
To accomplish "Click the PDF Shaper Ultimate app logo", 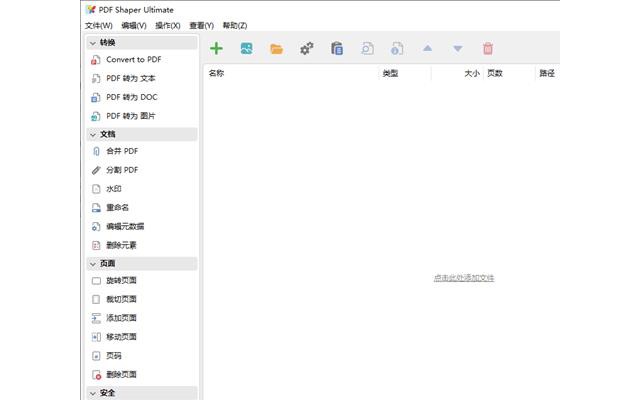I will pyautogui.click(x=91, y=9).
